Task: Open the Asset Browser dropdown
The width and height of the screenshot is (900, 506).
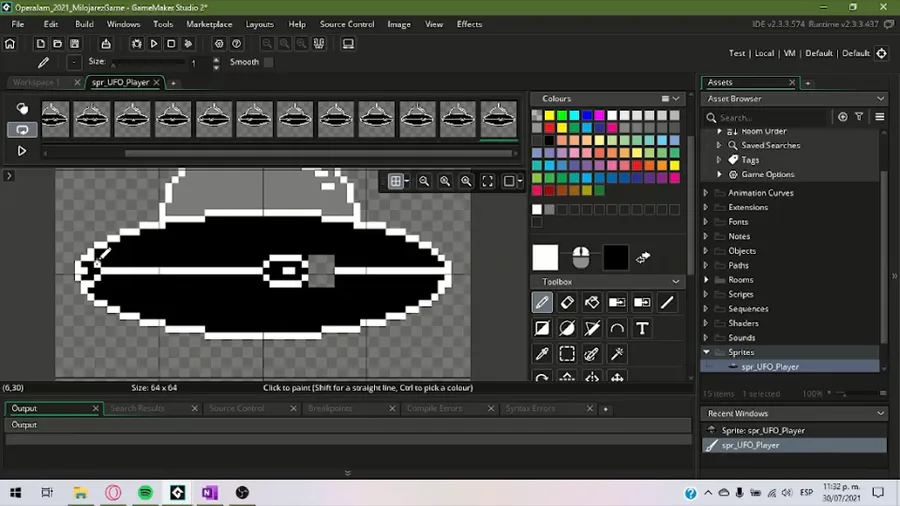Action: (880, 99)
